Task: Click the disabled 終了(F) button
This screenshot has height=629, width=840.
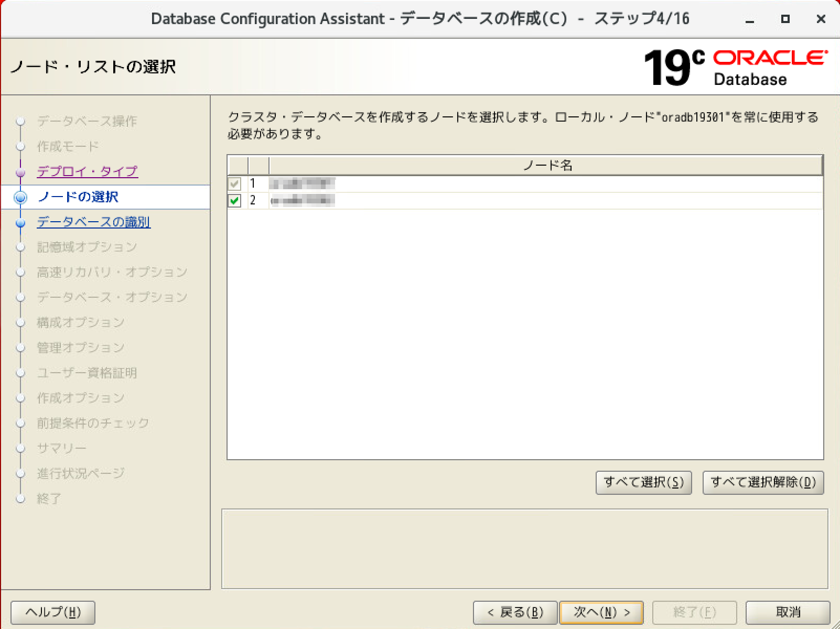Action: coord(694,612)
